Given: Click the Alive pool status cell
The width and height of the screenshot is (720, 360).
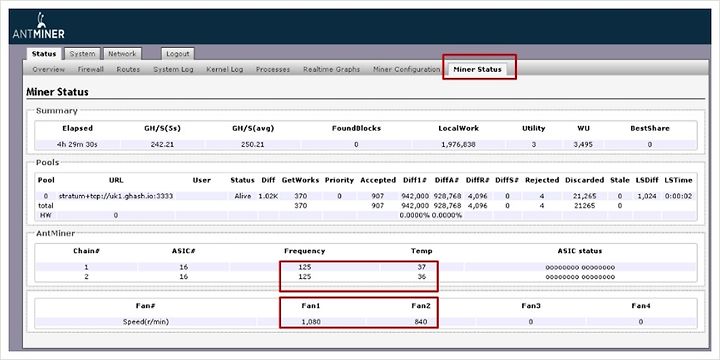Looking at the screenshot, I should pyautogui.click(x=242, y=196).
